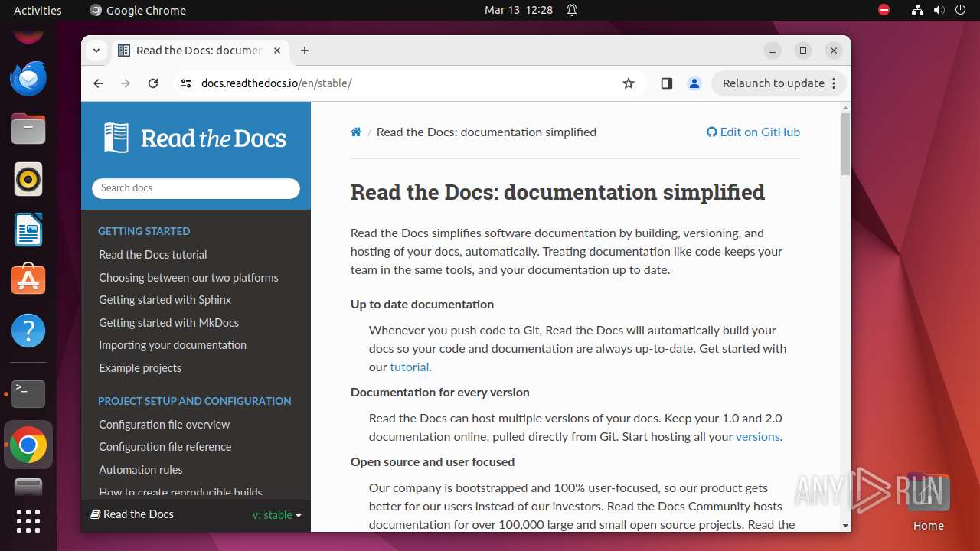The height and width of the screenshot is (551, 980).
Task: Open Chrome tab search dropdown
Action: click(x=96, y=51)
